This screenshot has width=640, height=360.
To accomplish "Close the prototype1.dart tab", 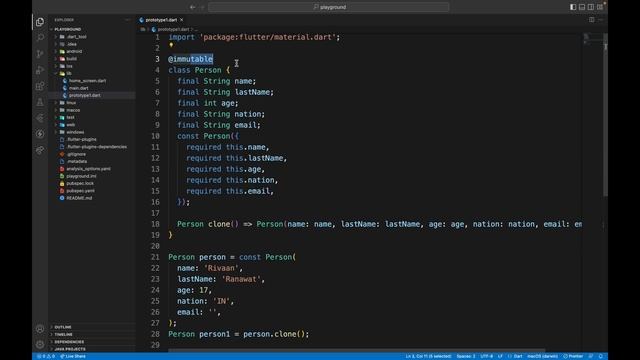I will (x=182, y=20).
